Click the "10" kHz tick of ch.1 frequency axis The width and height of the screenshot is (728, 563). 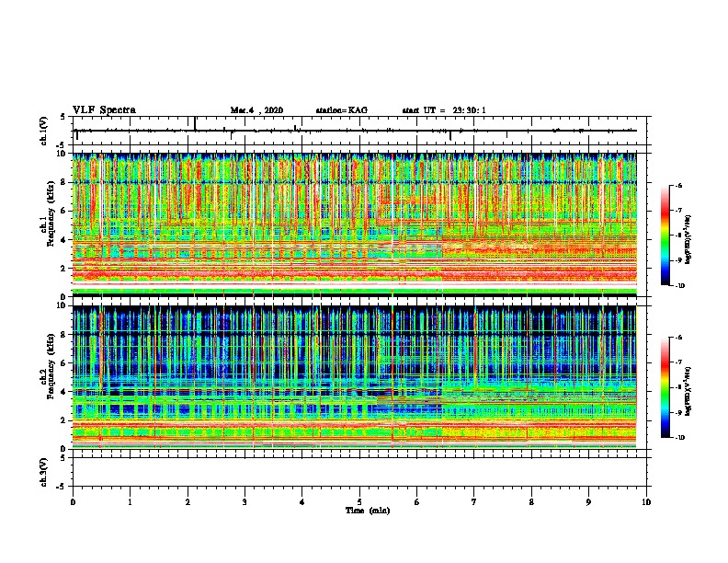63,154
